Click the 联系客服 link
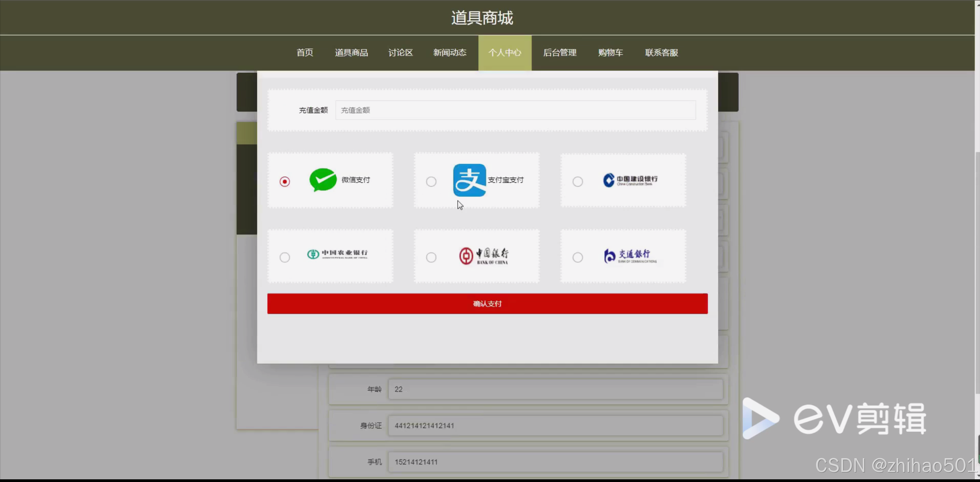Viewport: 980px width, 482px height. 661,52
